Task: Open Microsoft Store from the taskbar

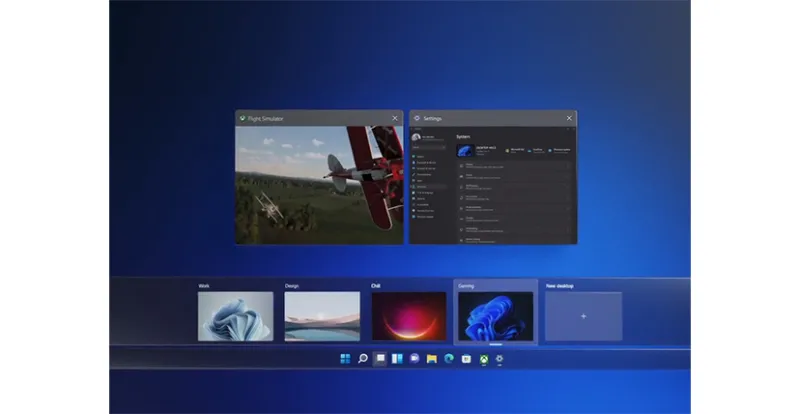Action: point(466,359)
